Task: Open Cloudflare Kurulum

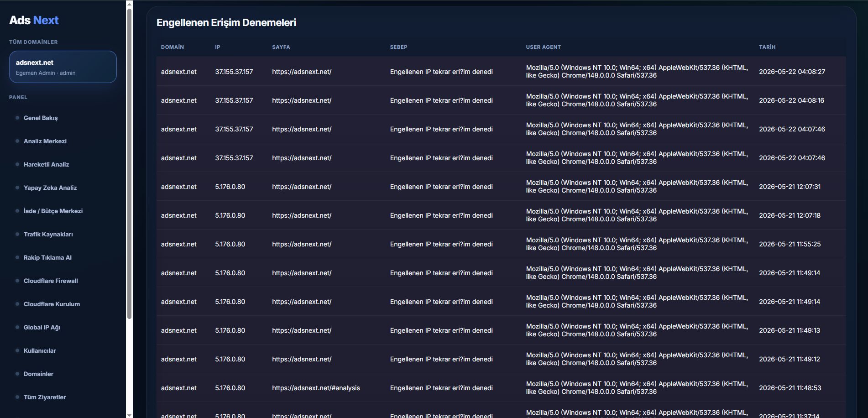Action: pos(52,304)
